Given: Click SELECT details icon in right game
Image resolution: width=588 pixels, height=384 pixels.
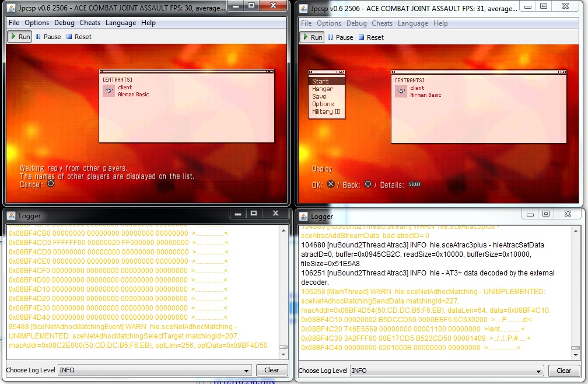Looking at the screenshot, I should coord(415,184).
